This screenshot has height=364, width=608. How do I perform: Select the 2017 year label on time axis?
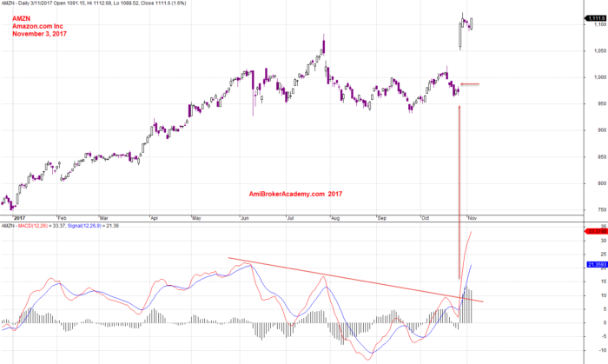(x=19, y=218)
